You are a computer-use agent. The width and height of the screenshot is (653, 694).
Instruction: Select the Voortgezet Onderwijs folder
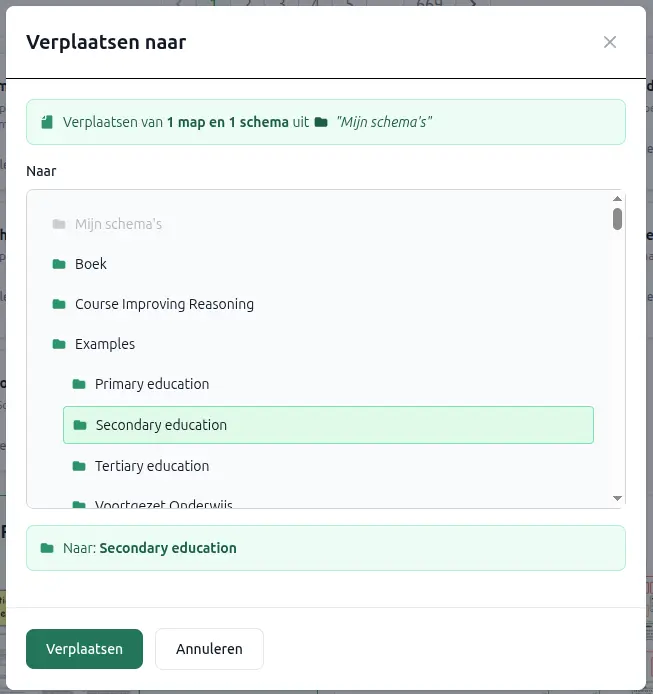tap(164, 503)
